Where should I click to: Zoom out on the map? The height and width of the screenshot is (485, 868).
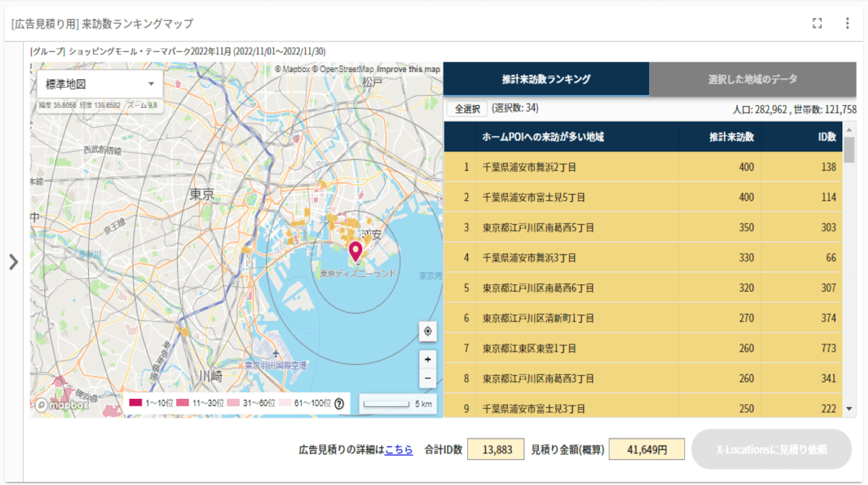(x=427, y=379)
